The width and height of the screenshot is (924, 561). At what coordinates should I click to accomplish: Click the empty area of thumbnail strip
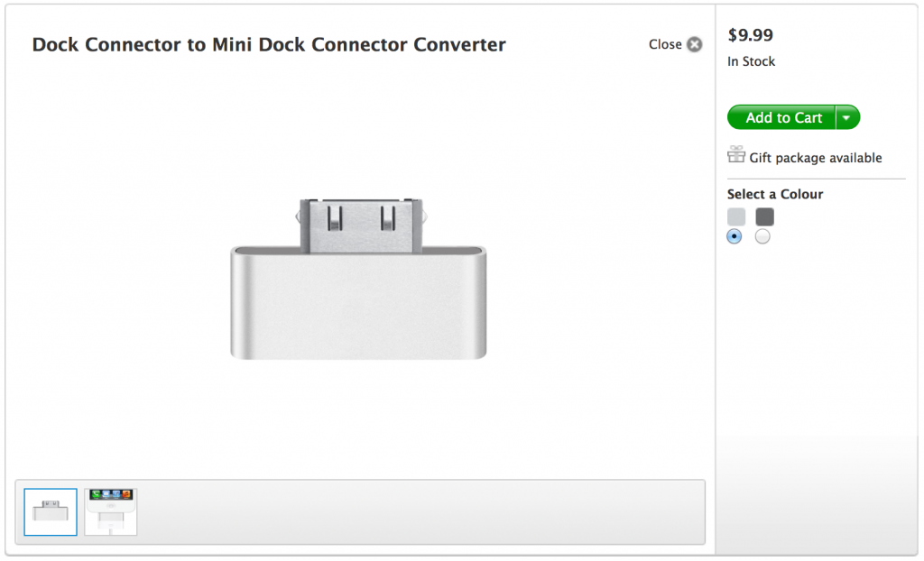(x=415, y=511)
